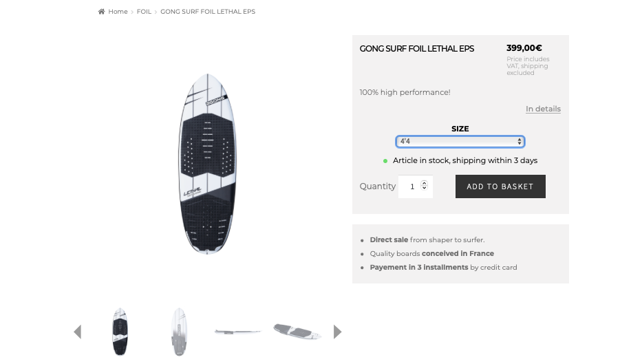This screenshot has height=364, width=631.
Task: Decrease quantity with the down stepper arrow
Action: point(424,187)
